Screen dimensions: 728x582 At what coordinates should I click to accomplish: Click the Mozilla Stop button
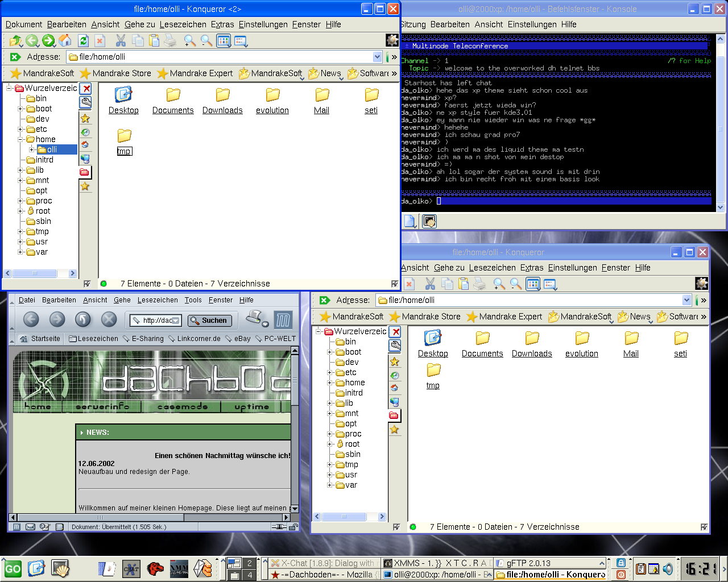(x=109, y=319)
